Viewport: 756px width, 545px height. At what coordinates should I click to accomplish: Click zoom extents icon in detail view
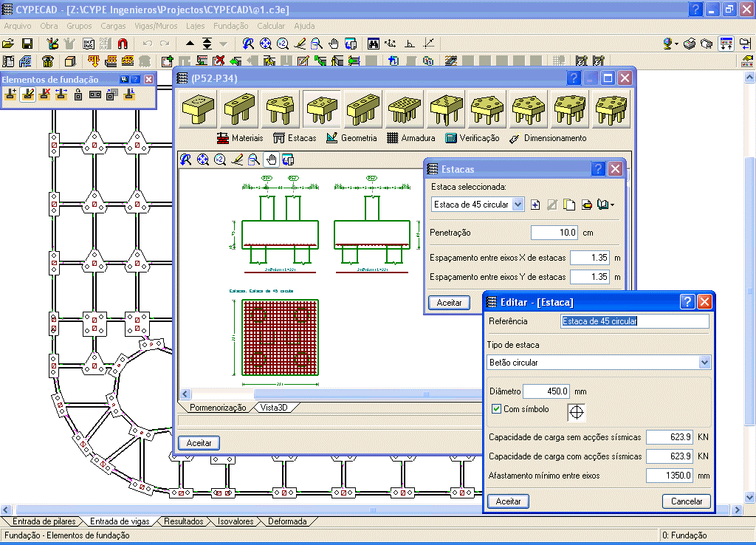[x=203, y=160]
